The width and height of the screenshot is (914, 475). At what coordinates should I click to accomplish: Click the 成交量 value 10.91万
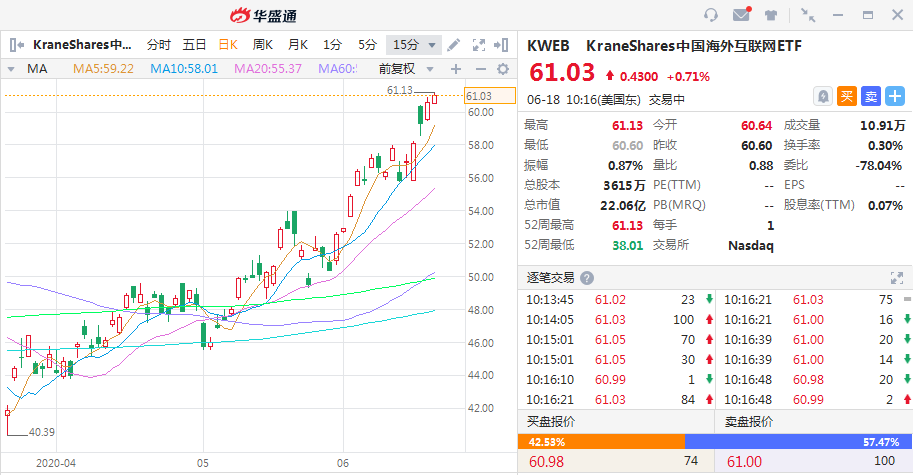click(883, 125)
